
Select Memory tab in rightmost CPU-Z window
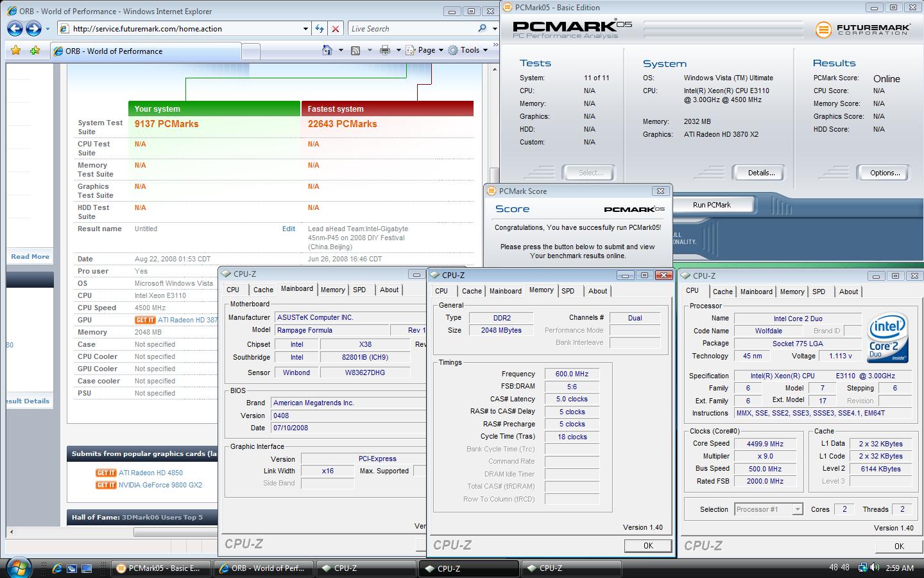792,292
